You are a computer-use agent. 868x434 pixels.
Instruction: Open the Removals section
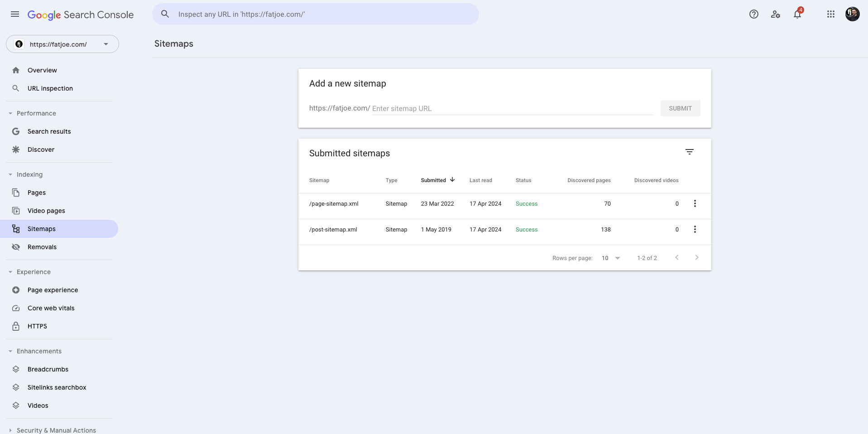[41, 247]
